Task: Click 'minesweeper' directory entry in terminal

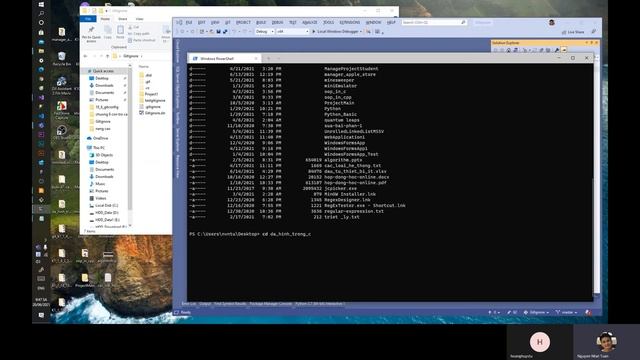Action: pyautogui.click(x=340, y=80)
